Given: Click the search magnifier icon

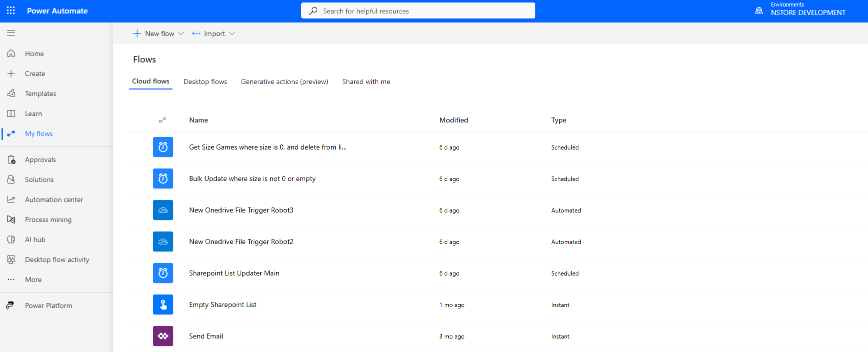Looking at the screenshot, I should (x=313, y=10).
